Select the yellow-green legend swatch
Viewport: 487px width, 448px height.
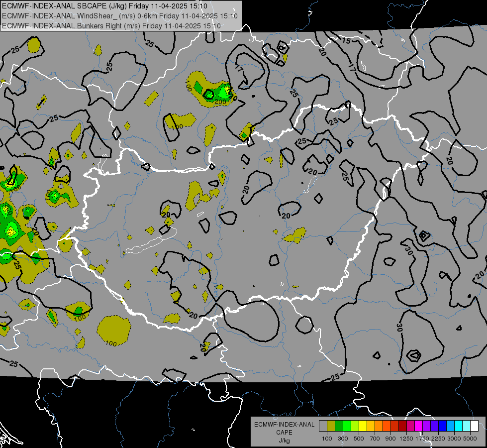355,426
